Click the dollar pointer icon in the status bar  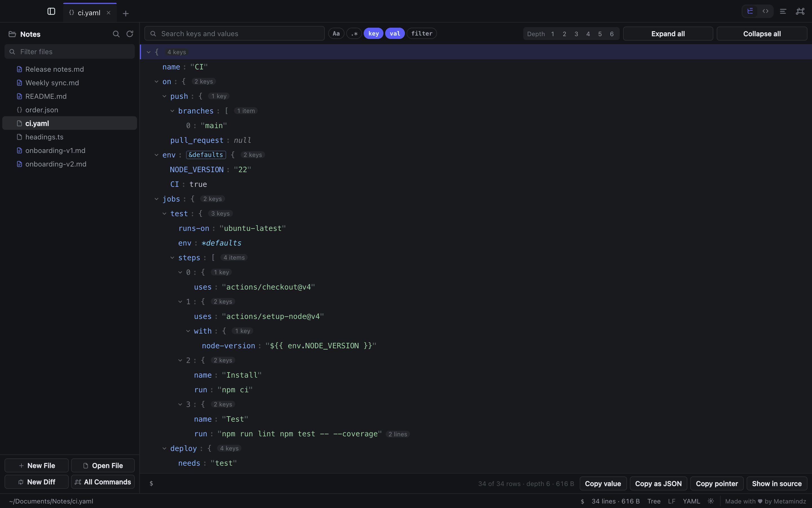(x=582, y=501)
